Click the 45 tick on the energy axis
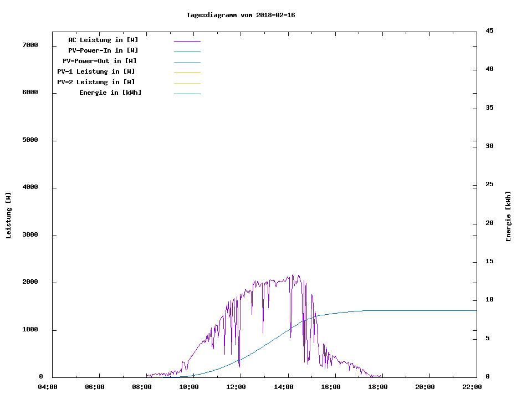Viewport: 532px width, 399px height. click(x=489, y=30)
